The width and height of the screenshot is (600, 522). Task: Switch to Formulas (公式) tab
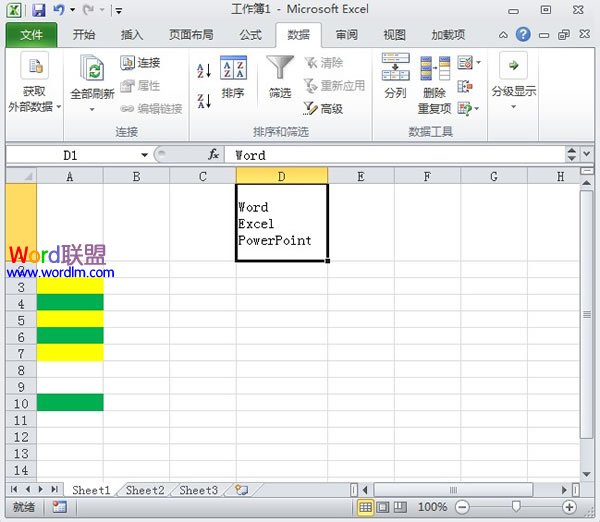(251, 35)
